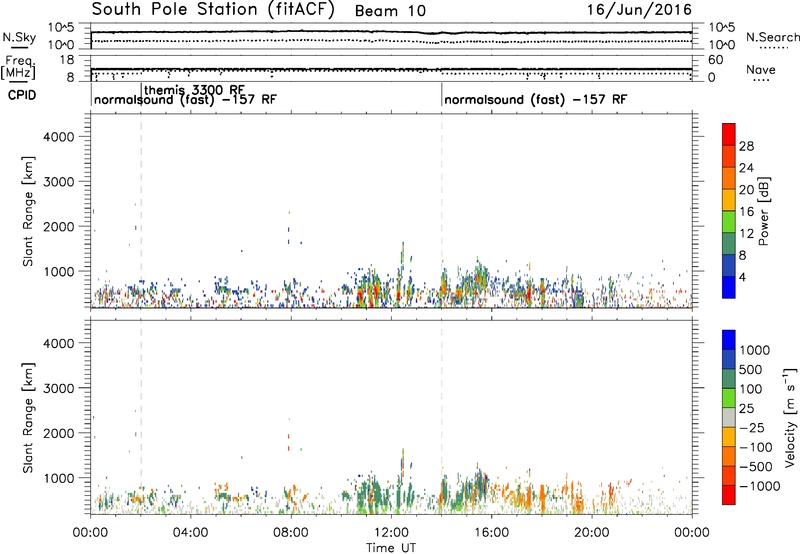Click the yellow 16–20 dB Power swatch
Image resolution: width=800 pixels, height=554 pixels.
click(729, 199)
